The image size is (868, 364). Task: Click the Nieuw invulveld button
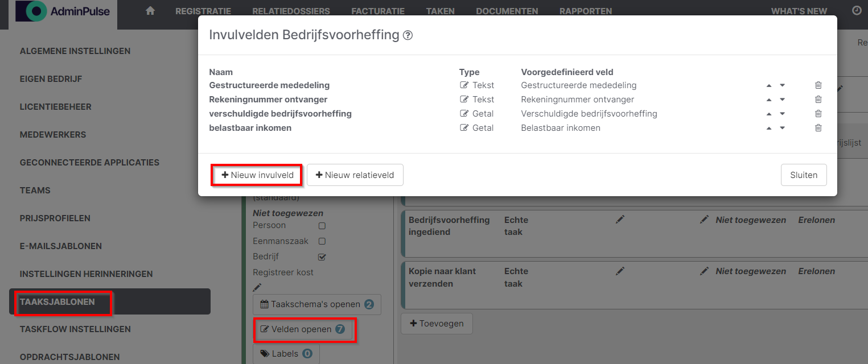[x=257, y=175]
